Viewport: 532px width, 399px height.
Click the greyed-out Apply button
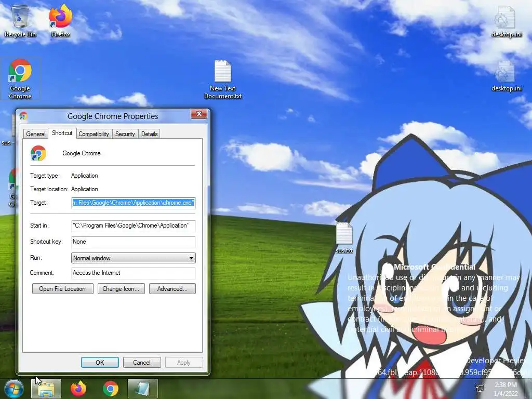point(184,362)
